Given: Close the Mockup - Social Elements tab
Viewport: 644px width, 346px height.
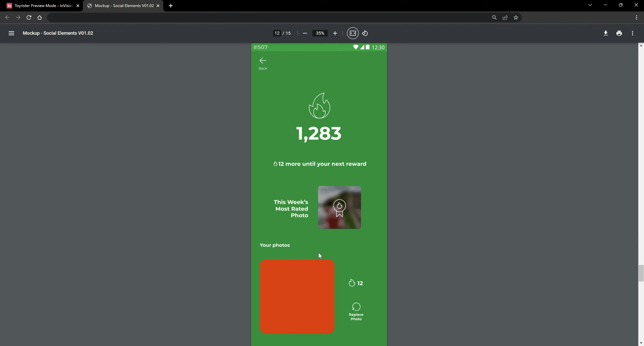Looking at the screenshot, I should point(158,6).
